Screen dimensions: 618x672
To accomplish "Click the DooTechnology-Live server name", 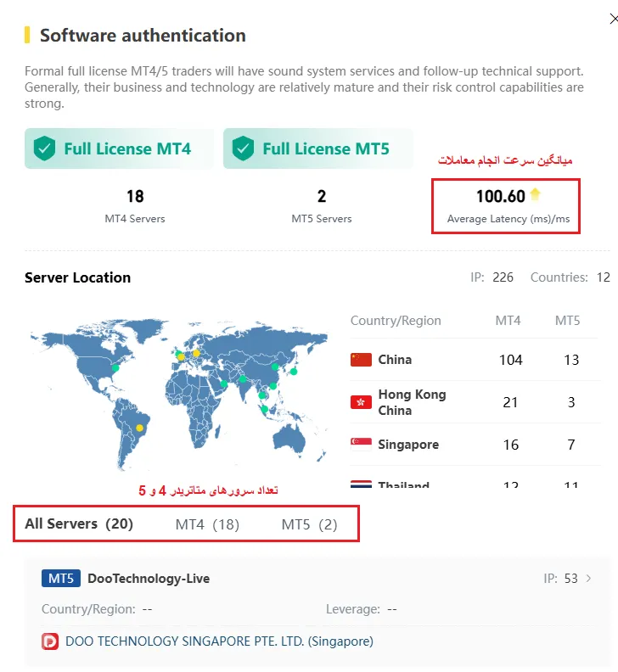I will [x=149, y=579].
